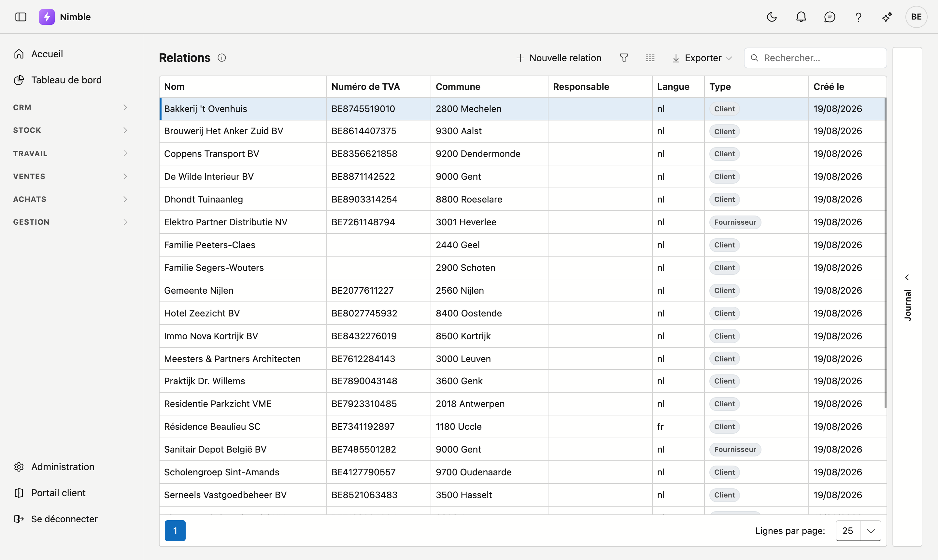Sort by Commune column header
938x560 pixels.
coord(489,86)
